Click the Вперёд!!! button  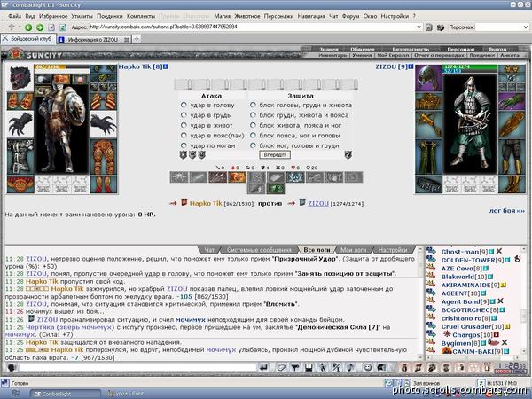tap(275, 154)
